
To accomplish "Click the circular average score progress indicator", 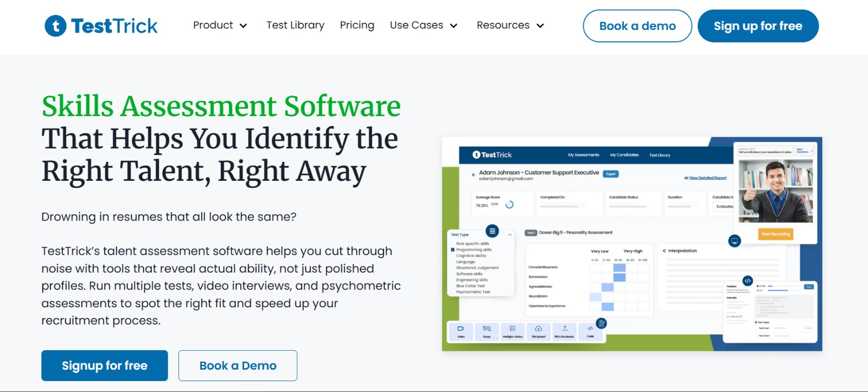I will (x=509, y=205).
